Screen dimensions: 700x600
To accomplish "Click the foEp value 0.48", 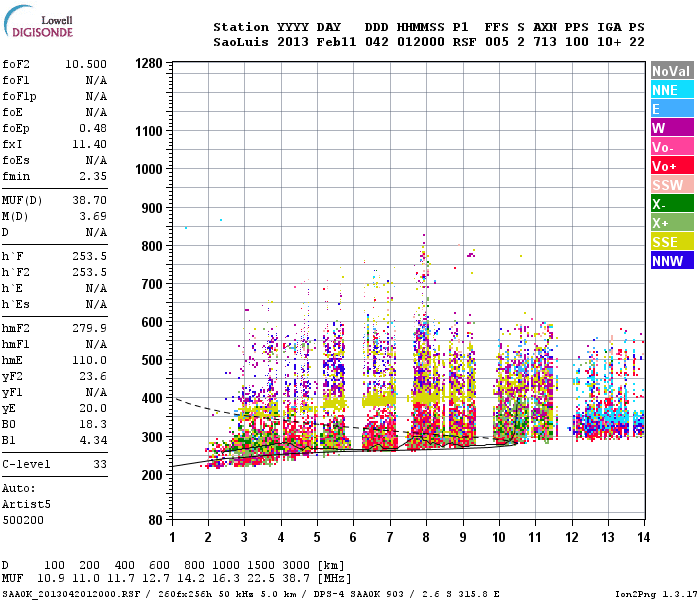I will [93, 128].
